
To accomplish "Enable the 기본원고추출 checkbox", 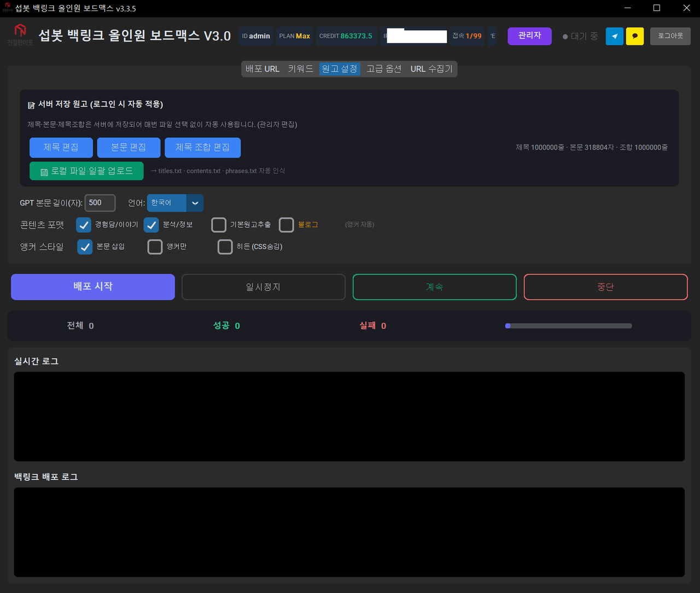I will pyautogui.click(x=219, y=225).
